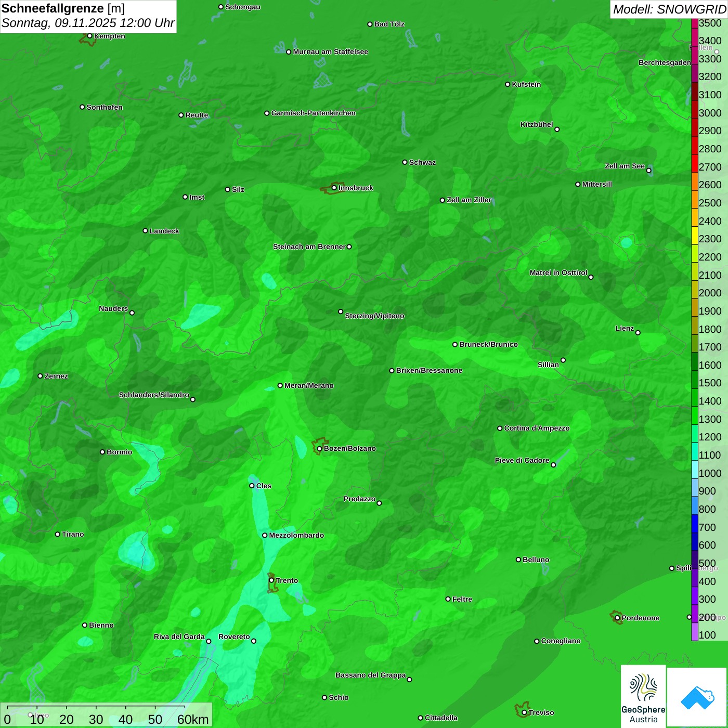
Task: Select the Zernez marker dot
Action: (40, 376)
